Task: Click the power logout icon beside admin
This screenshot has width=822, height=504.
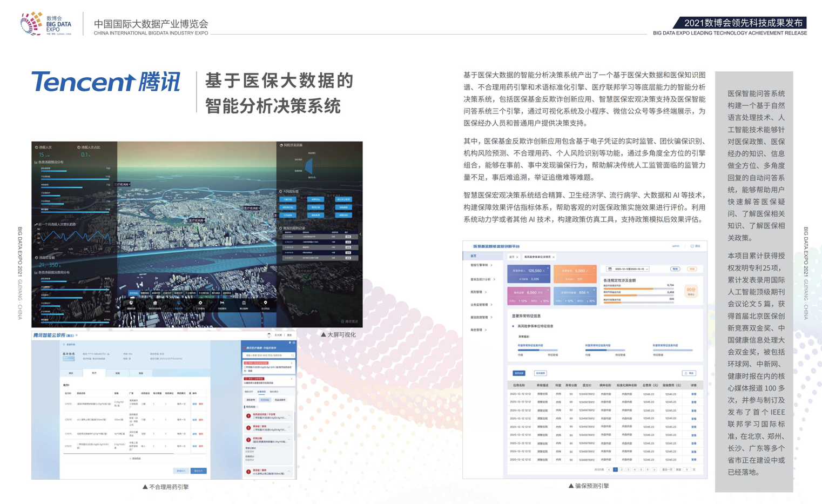Action: pyautogui.click(x=692, y=246)
